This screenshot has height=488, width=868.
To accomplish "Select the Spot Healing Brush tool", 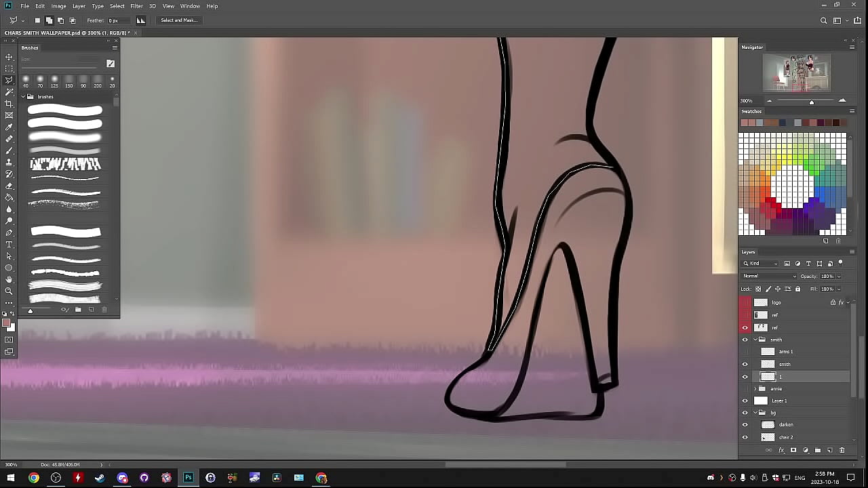I will tap(9, 139).
